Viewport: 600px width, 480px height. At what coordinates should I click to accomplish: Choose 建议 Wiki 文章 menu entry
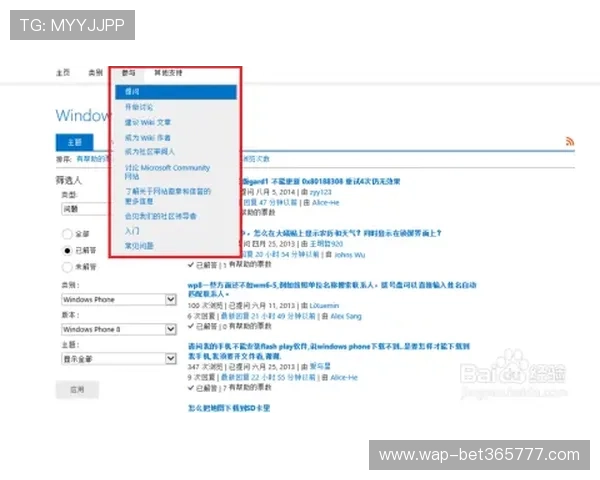[148, 122]
